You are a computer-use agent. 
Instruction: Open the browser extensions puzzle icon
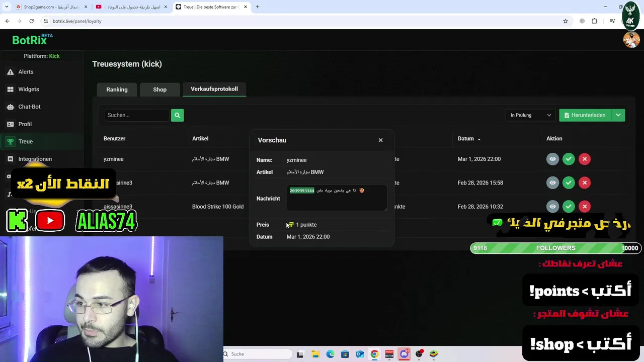[595, 21]
